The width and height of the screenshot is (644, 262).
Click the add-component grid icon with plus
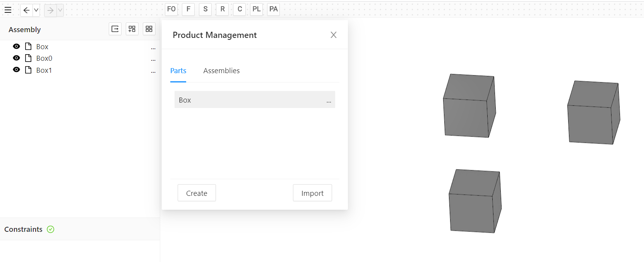coord(132,29)
